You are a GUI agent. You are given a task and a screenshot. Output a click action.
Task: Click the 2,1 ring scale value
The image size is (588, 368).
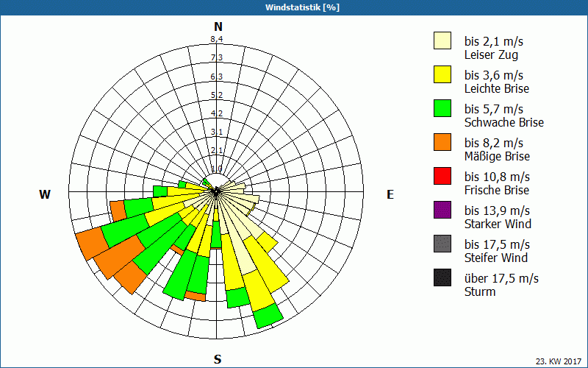tap(217, 150)
